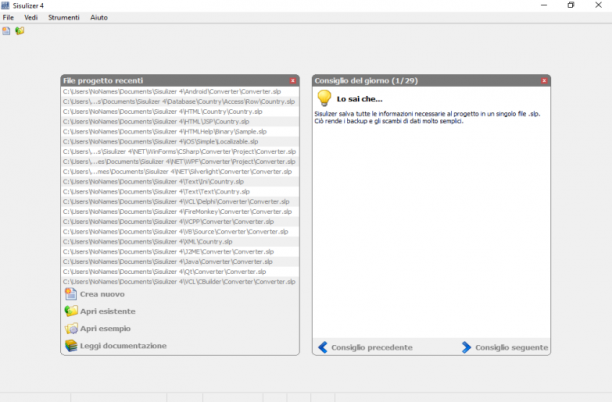Restore down the Sisulizer window
The width and height of the screenshot is (612, 402).
pyautogui.click(x=571, y=5)
